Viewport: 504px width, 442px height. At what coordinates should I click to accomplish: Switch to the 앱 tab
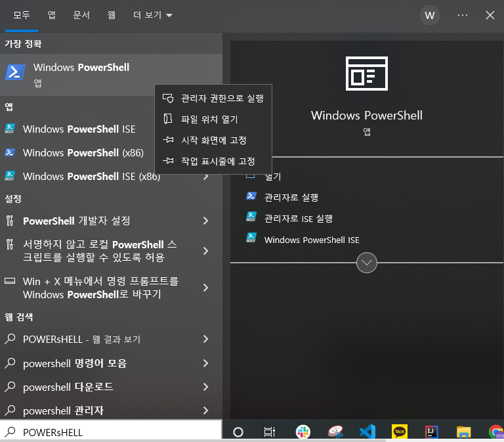pyautogui.click(x=51, y=15)
